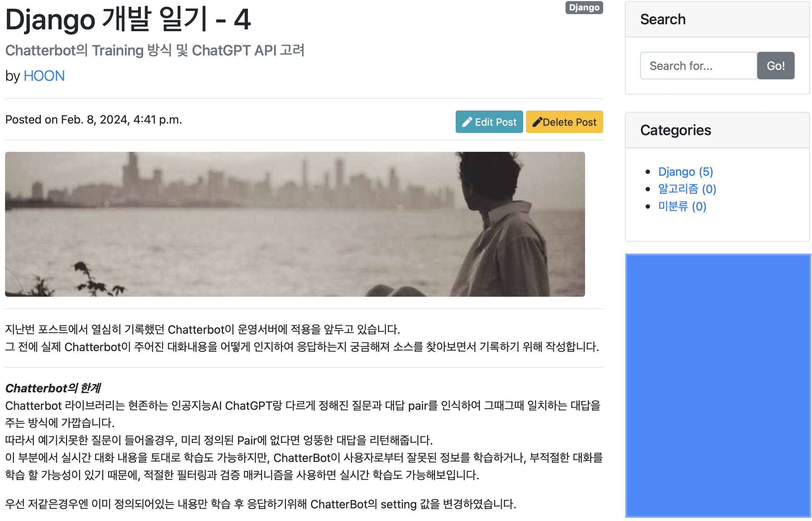Focus the Search for... input field
Viewport: 812px width, 521px height.
coord(699,66)
